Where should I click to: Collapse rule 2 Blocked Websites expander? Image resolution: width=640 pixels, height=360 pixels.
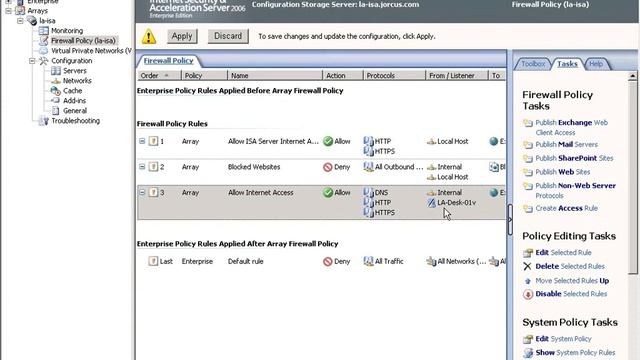[x=142, y=167]
